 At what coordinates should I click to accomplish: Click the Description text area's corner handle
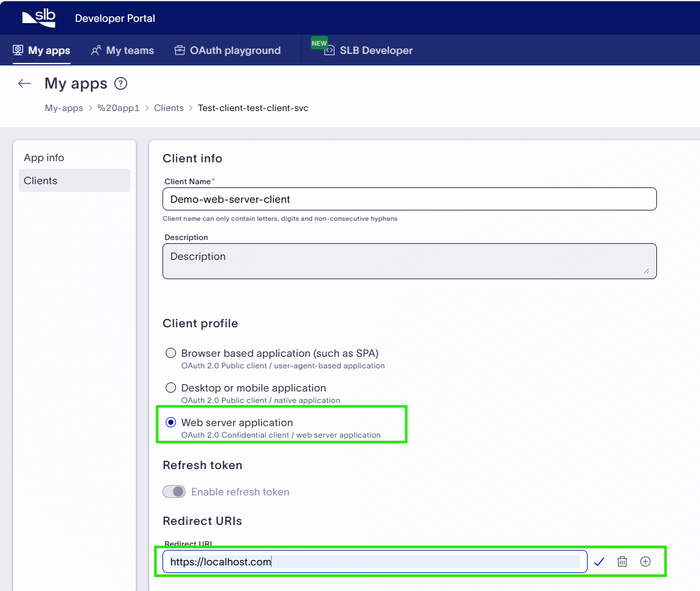647,271
